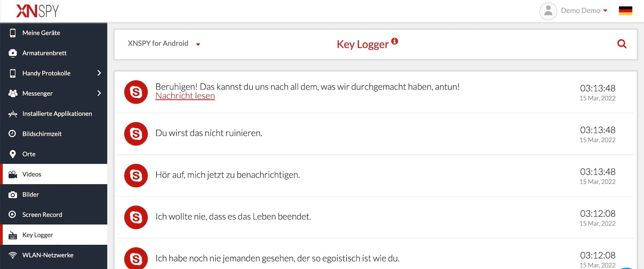Click the Key Logger page heading
The width and height of the screenshot is (644, 269).
point(363,44)
